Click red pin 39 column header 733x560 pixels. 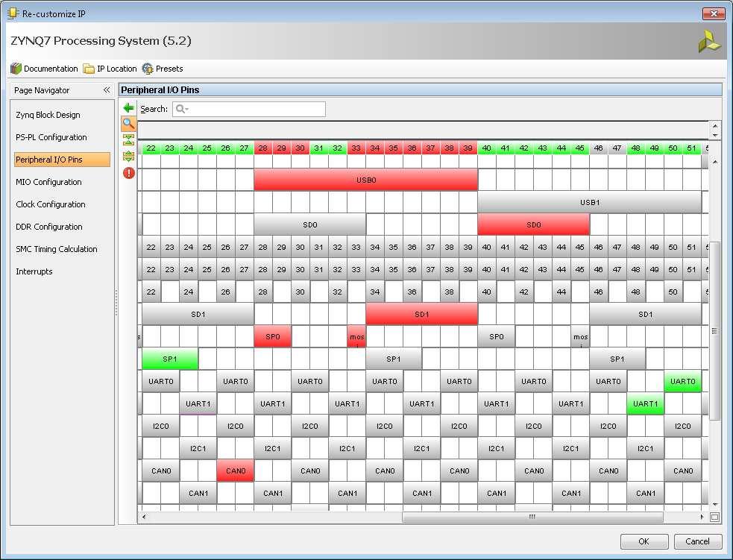pos(468,148)
